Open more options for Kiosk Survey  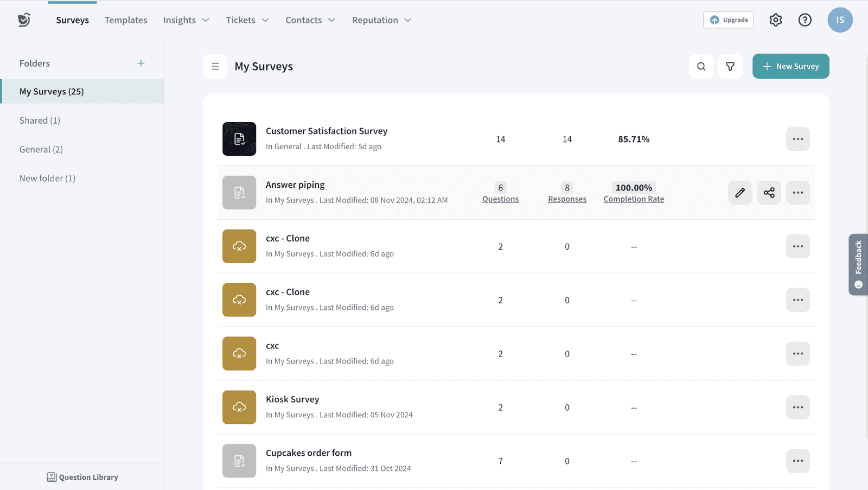pyautogui.click(x=797, y=408)
